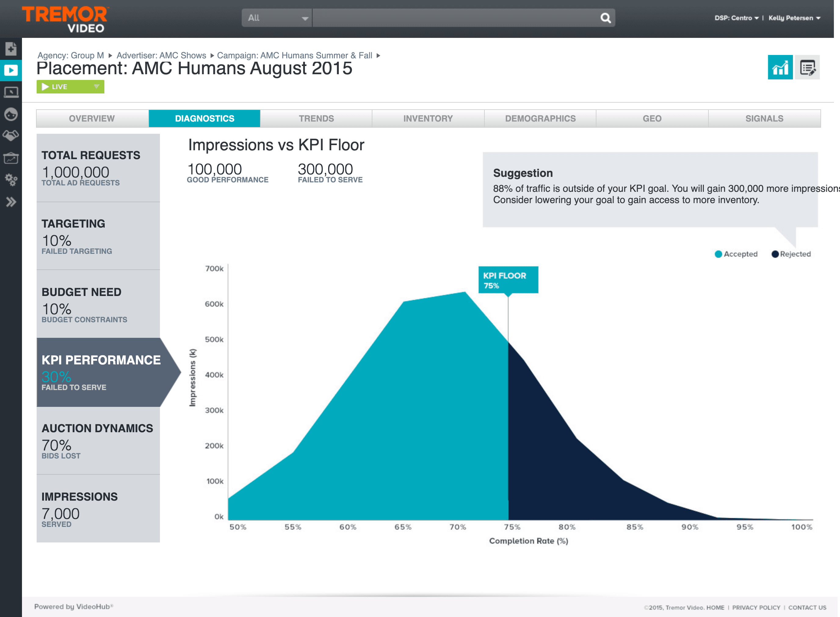Open settings gears sidebar icon
The width and height of the screenshot is (840, 617).
pyautogui.click(x=11, y=180)
